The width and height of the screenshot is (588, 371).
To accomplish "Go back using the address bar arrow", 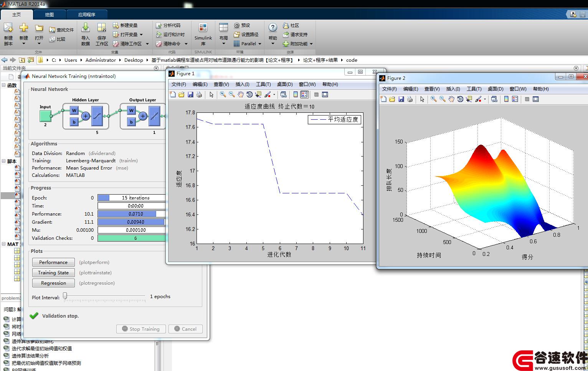I will pyautogui.click(x=4, y=60).
